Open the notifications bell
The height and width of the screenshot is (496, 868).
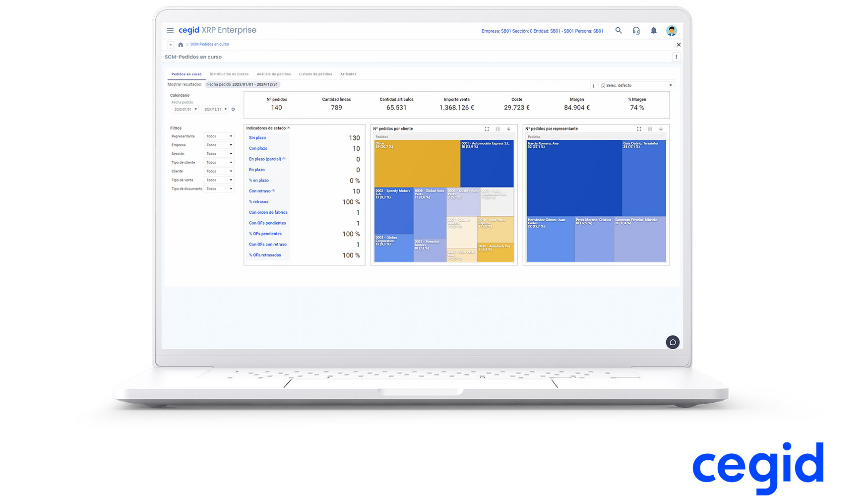[654, 31]
